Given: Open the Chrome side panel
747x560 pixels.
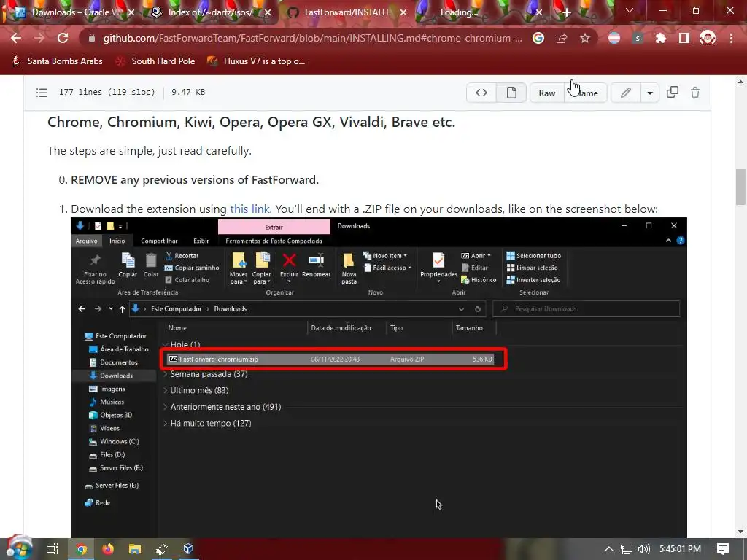Looking at the screenshot, I should pyautogui.click(x=684, y=38).
